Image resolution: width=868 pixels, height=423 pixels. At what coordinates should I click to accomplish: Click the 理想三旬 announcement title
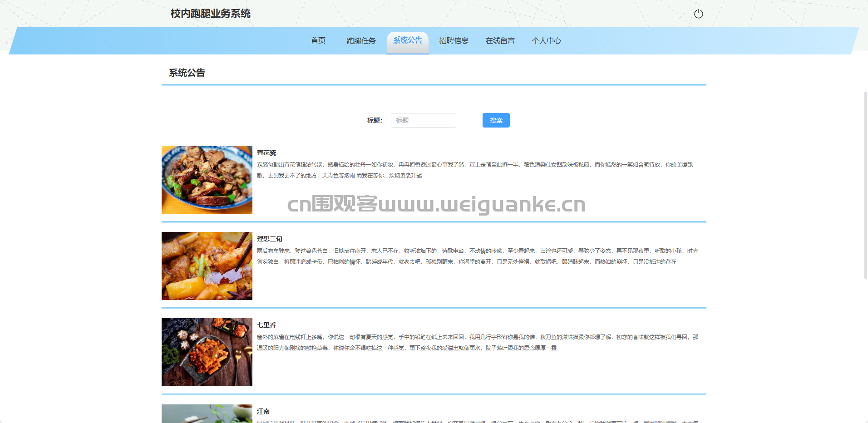(270, 239)
